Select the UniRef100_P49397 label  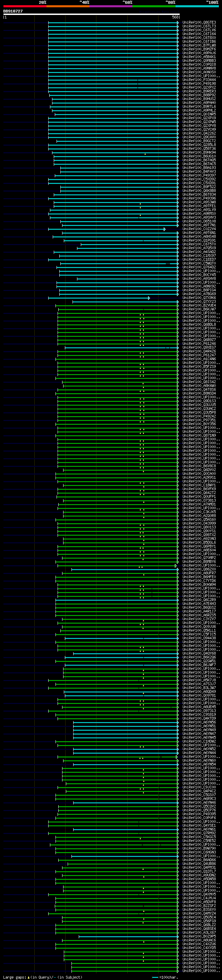click(x=199, y=175)
